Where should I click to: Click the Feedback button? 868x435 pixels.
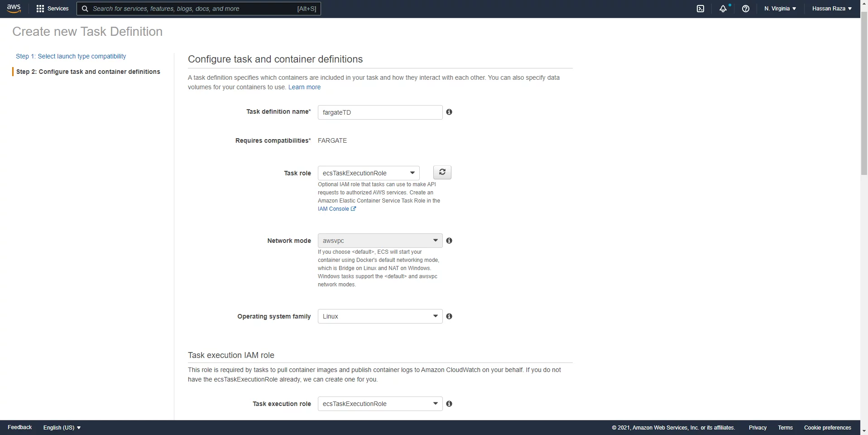[x=20, y=427]
